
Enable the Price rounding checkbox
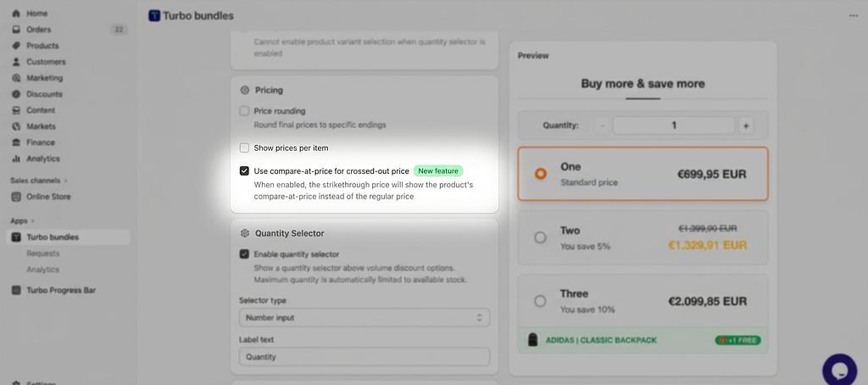coord(244,111)
